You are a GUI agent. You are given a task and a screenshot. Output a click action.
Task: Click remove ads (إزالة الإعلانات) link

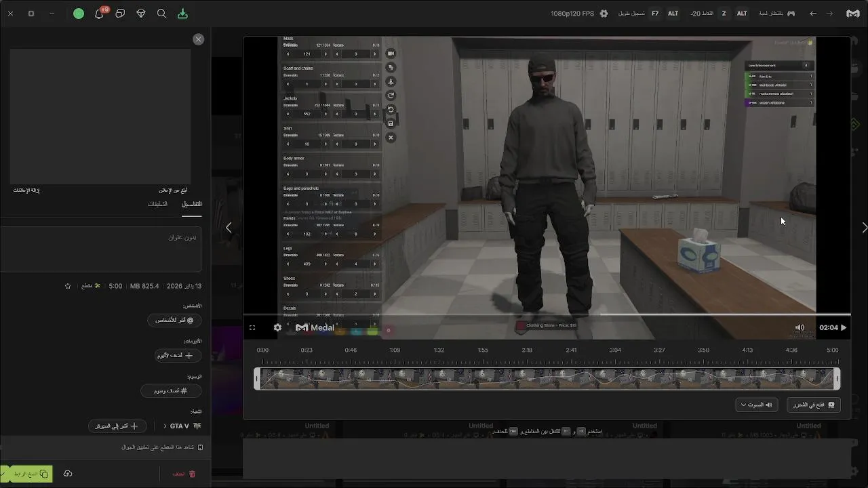click(x=26, y=190)
